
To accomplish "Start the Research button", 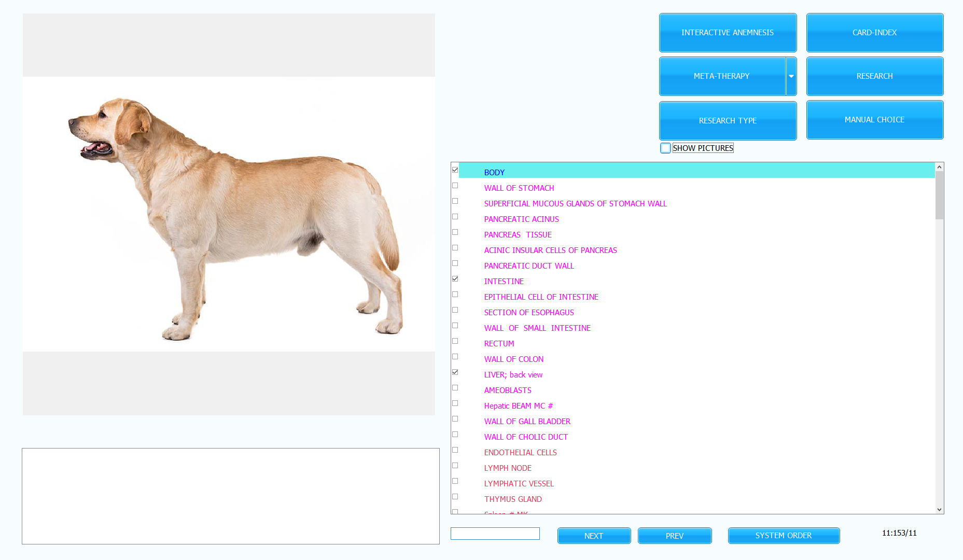I will [874, 76].
